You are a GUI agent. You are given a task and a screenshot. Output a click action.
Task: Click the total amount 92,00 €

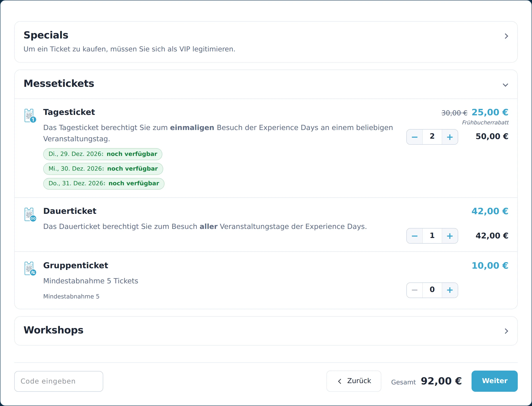[441, 381]
